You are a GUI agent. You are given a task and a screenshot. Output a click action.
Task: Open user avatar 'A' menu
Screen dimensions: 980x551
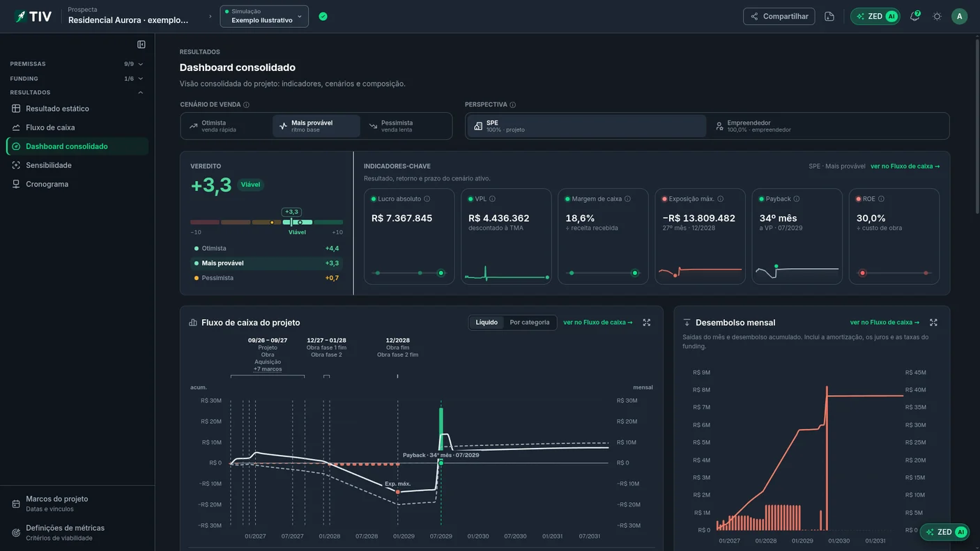(x=960, y=16)
